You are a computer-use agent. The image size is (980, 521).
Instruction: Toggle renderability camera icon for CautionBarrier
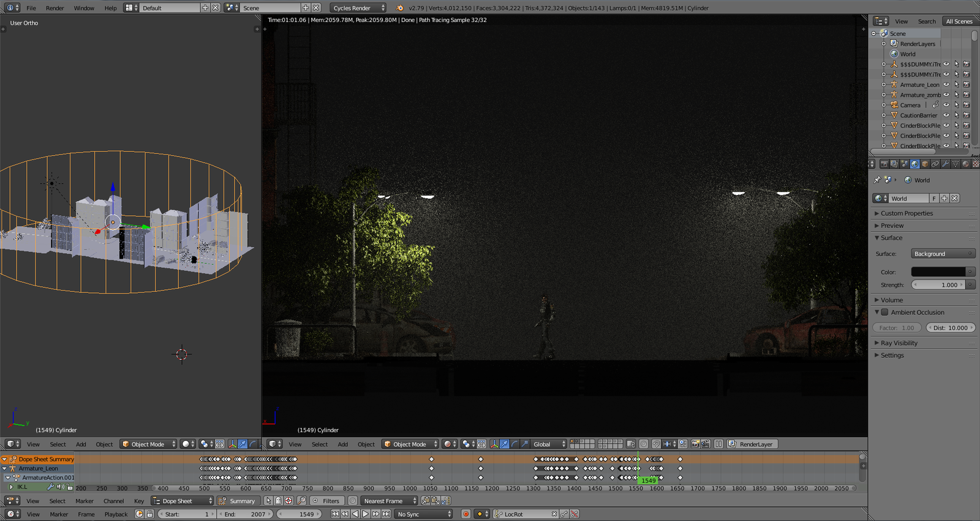[966, 115]
